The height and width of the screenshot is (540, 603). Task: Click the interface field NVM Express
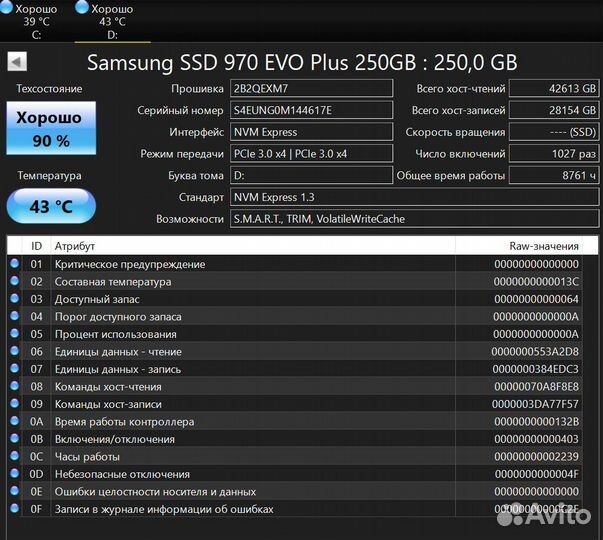[x=311, y=132]
